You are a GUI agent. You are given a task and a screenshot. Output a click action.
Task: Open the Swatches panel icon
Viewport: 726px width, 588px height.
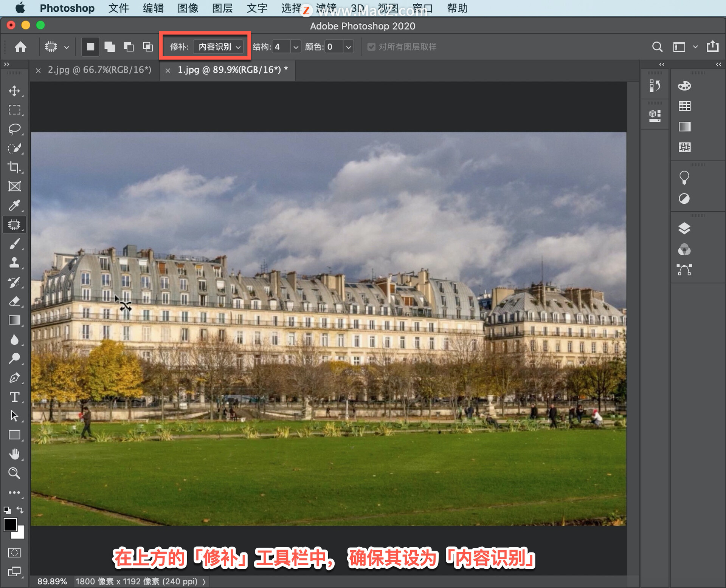684,106
